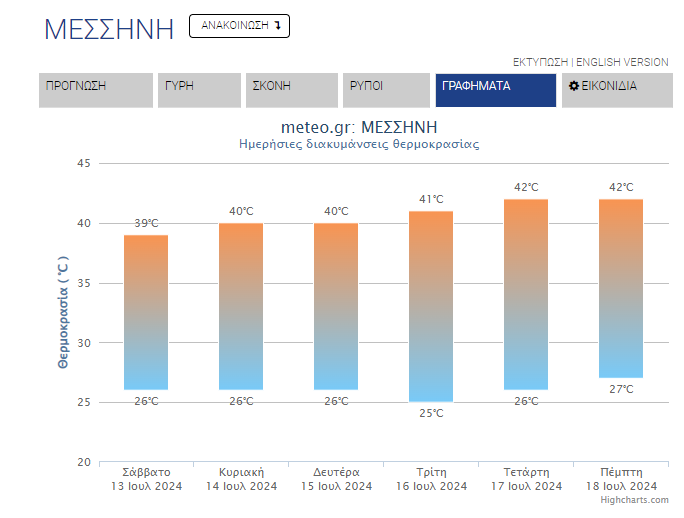This screenshot has height=518, width=684.
Task: Open the ΑΝΑΚΟΙΝΩΣΗ announcement button
Action: [x=239, y=26]
